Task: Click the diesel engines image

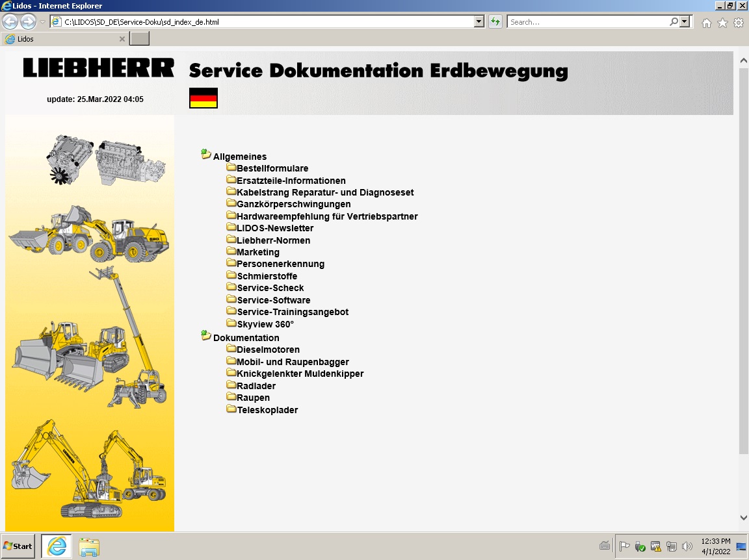Action: pos(106,159)
